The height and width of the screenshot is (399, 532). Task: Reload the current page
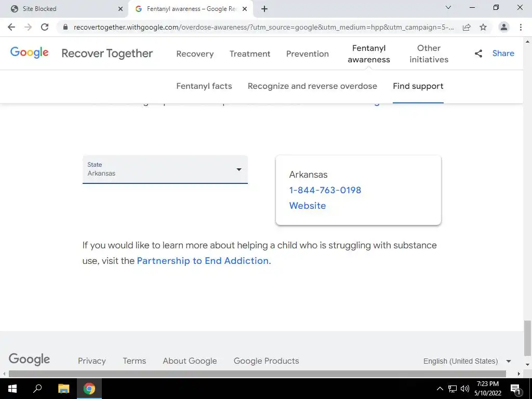(x=45, y=27)
